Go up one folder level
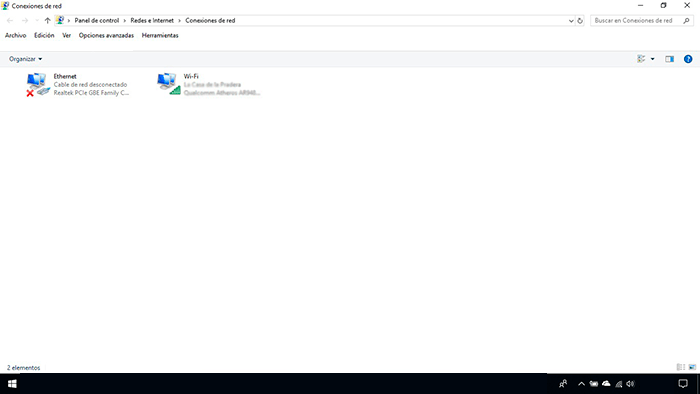The width and height of the screenshot is (700, 394). [47, 21]
